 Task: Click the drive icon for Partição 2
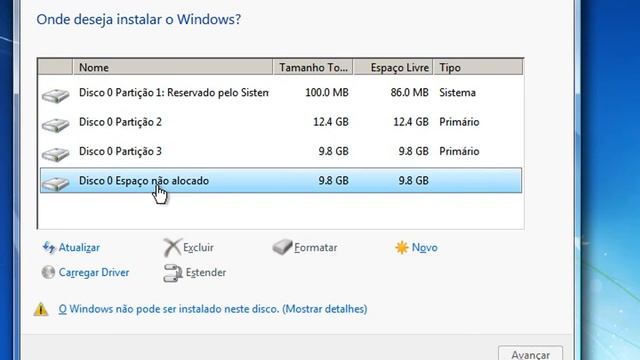click(56, 125)
